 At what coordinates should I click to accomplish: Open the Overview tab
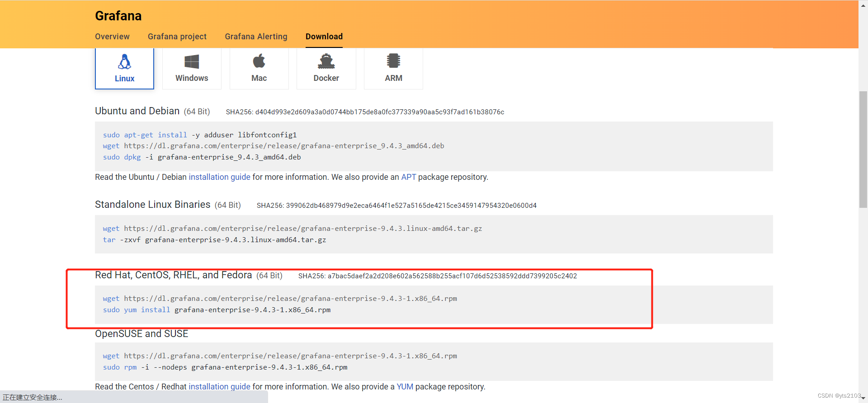pos(112,37)
